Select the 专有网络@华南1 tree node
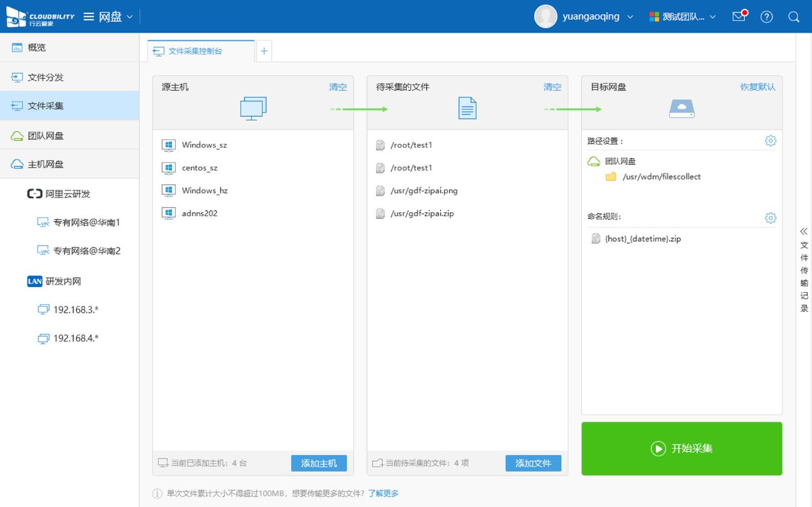This screenshot has width=812, height=507. [86, 222]
